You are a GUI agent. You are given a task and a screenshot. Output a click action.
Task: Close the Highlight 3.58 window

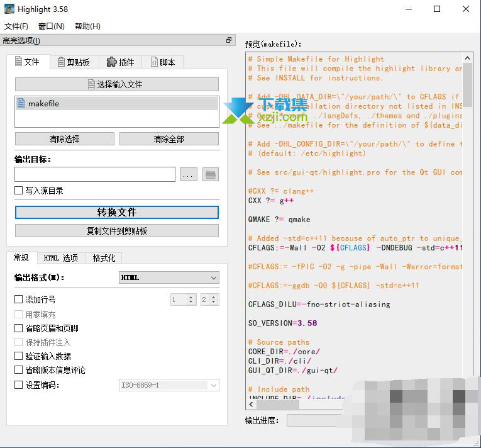(466, 9)
